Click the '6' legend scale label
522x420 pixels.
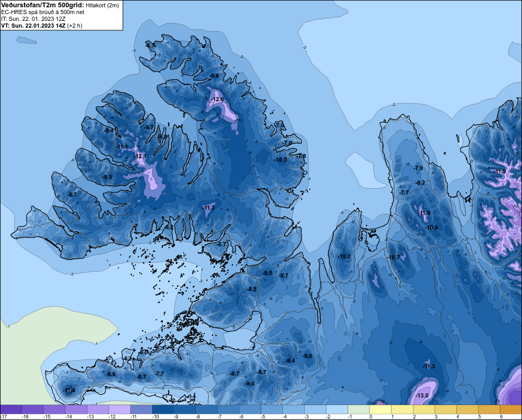[501, 417]
